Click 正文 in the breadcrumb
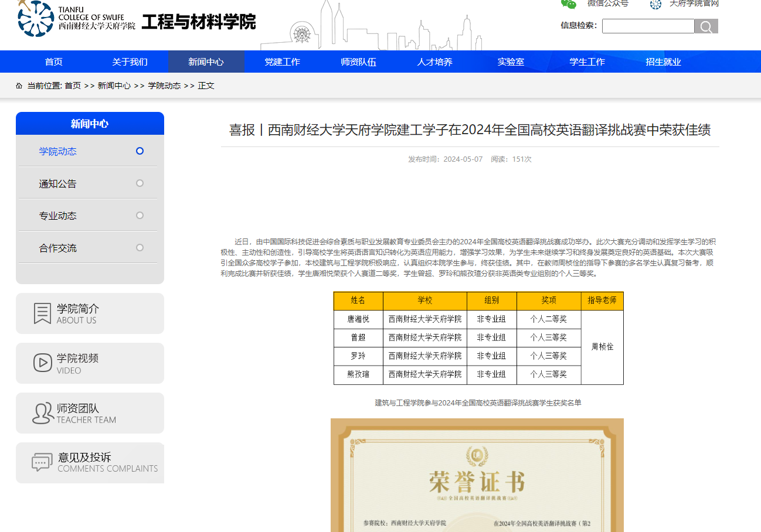The width and height of the screenshot is (761, 532). pos(206,86)
